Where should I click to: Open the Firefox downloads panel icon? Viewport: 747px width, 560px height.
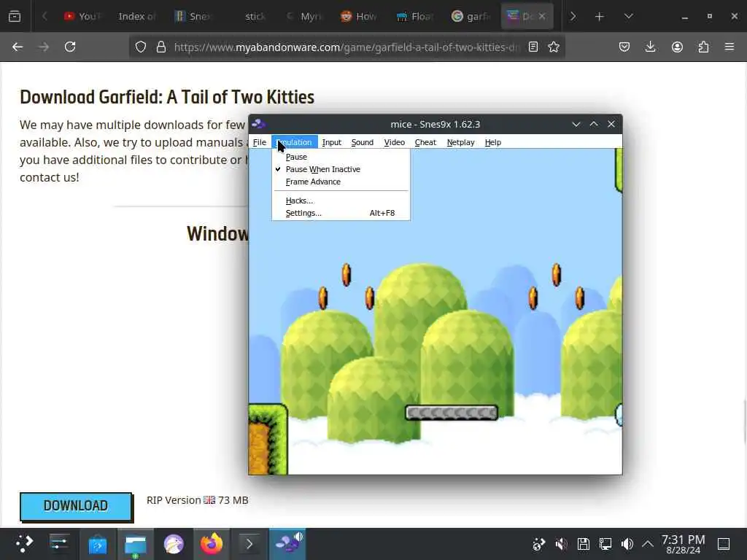pos(650,47)
